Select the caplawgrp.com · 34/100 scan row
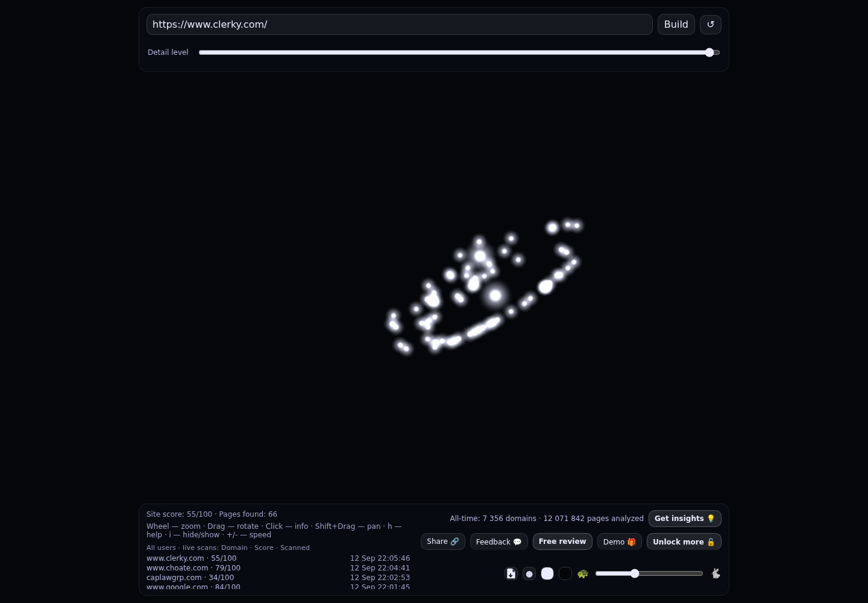 click(x=278, y=578)
